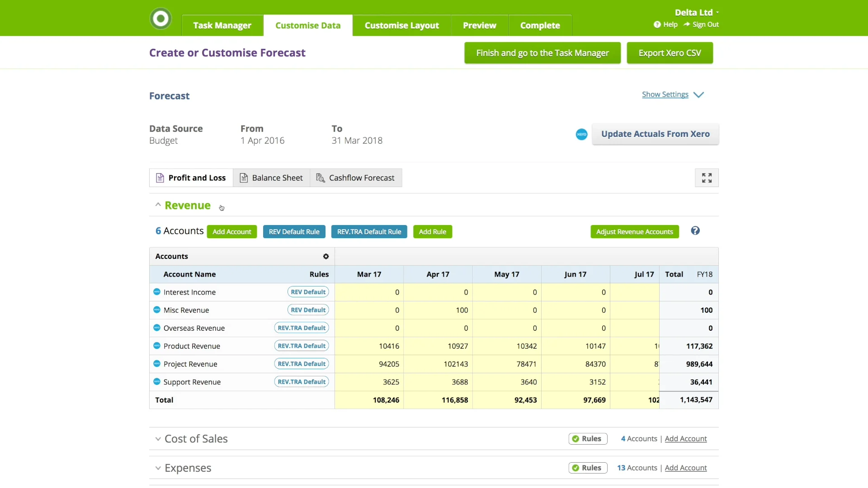Click the Spotlight Reporting logo icon

coord(160,19)
